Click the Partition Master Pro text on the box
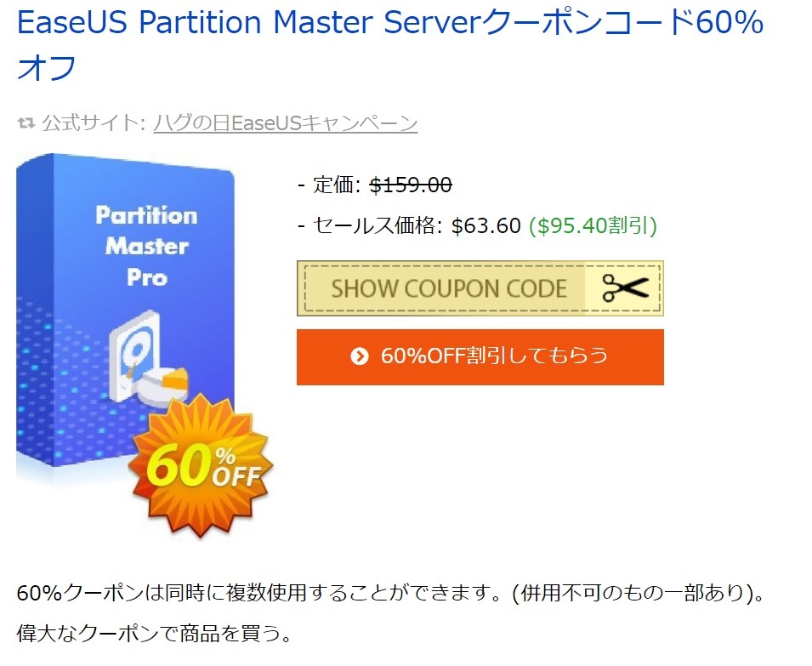This screenshot has height=666, width=812. pos(146,246)
